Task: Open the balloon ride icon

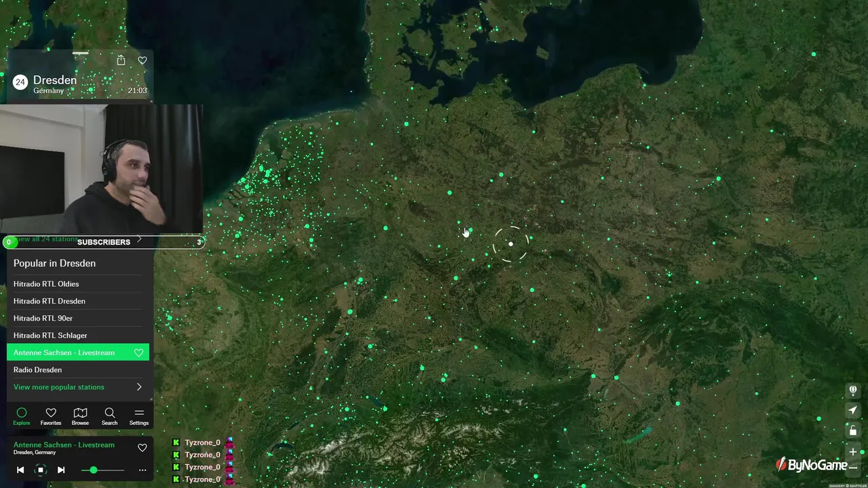Action: 853,390
